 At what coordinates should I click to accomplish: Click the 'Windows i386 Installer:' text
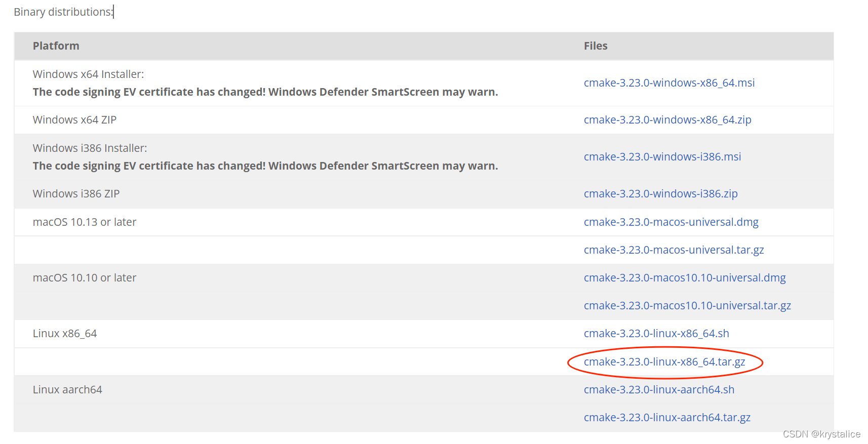(x=90, y=148)
